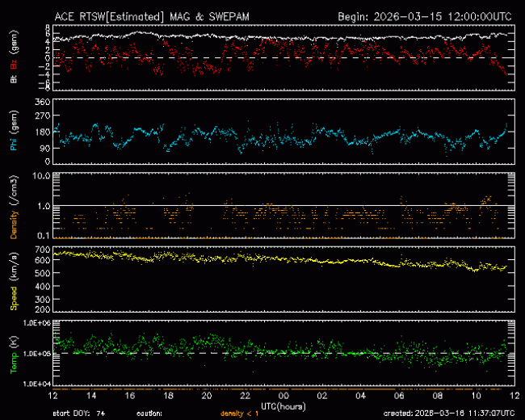Click the 'Begin: 2026-03-15 12:00:00UTC' text

click(425, 17)
